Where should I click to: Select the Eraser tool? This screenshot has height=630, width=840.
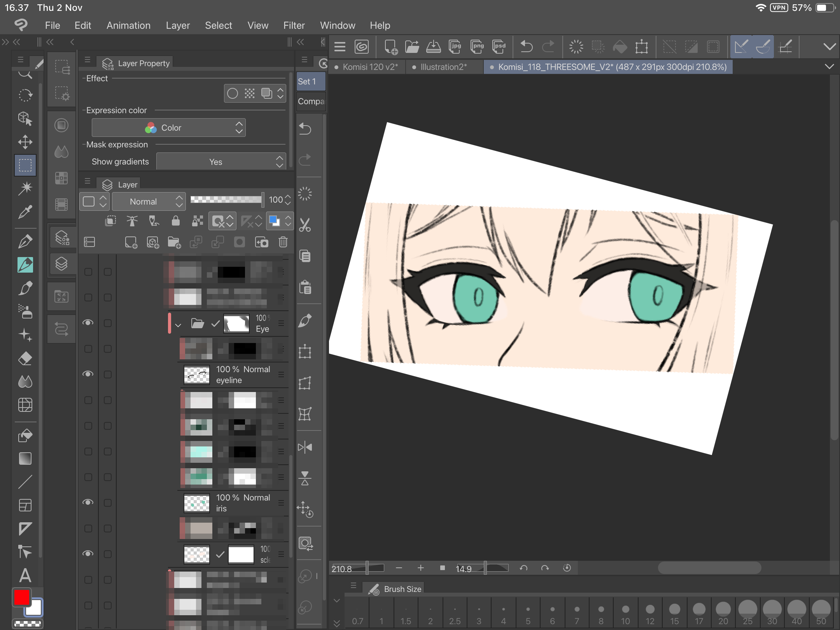point(25,358)
